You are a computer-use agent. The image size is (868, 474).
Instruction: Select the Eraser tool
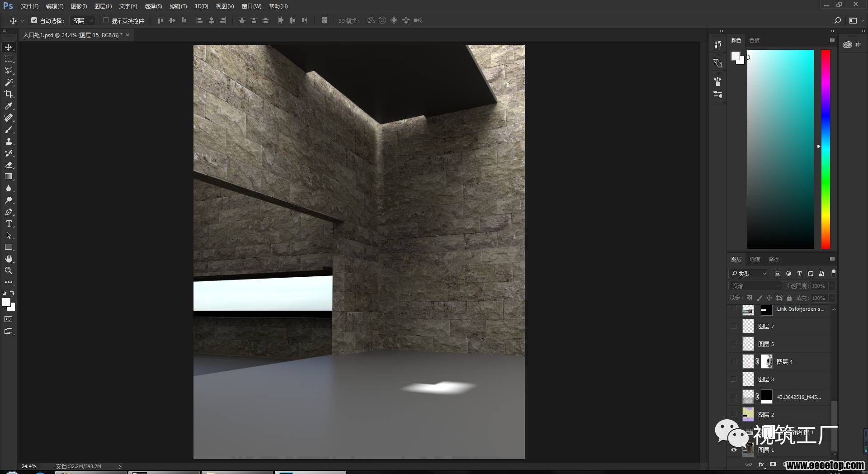point(9,165)
